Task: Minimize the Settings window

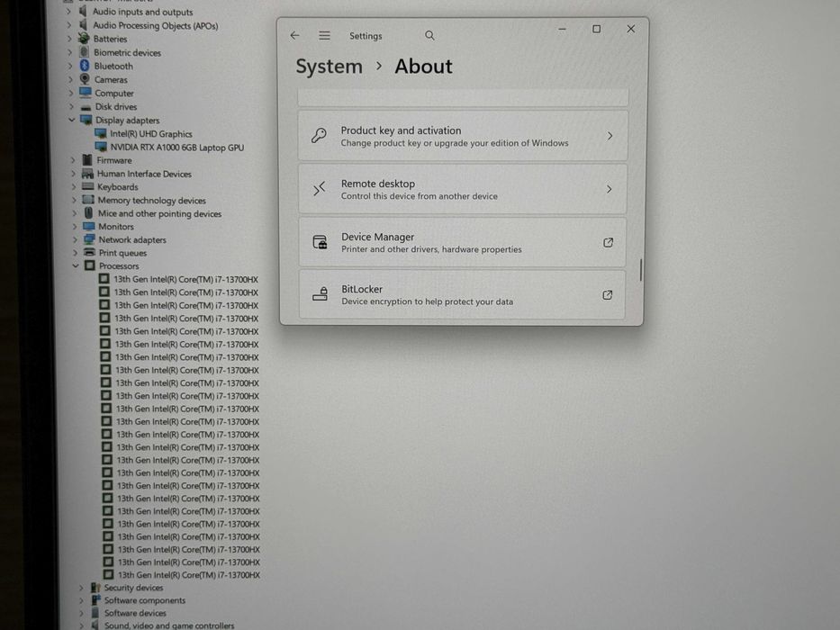Action: tap(562, 29)
